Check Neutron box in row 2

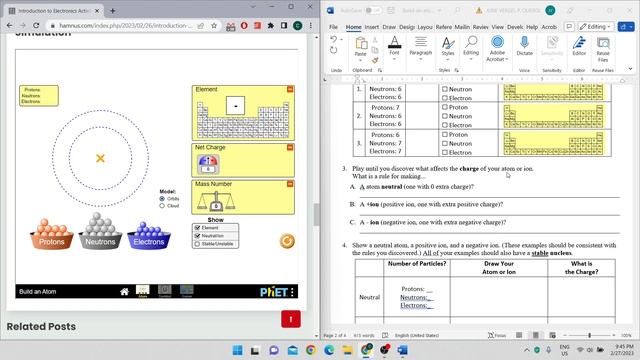(x=445, y=116)
